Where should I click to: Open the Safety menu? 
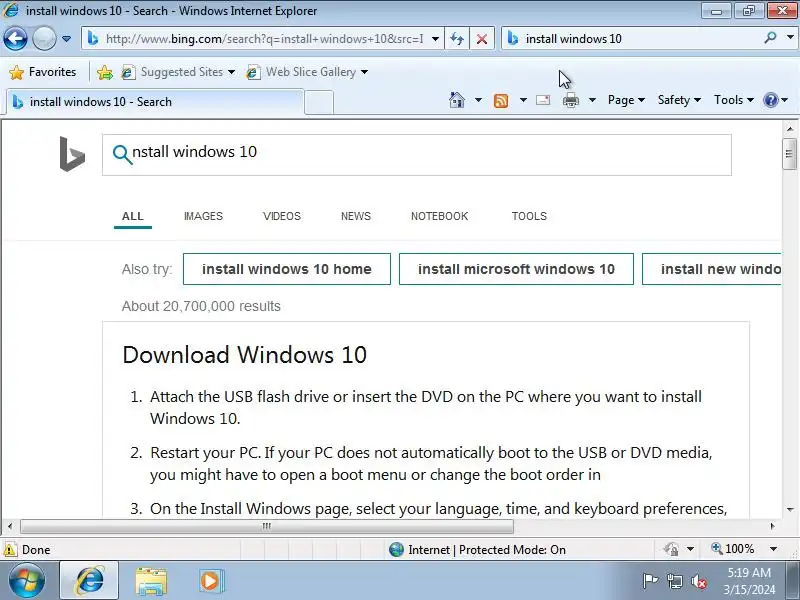pyautogui.click(x=679, y=100)
